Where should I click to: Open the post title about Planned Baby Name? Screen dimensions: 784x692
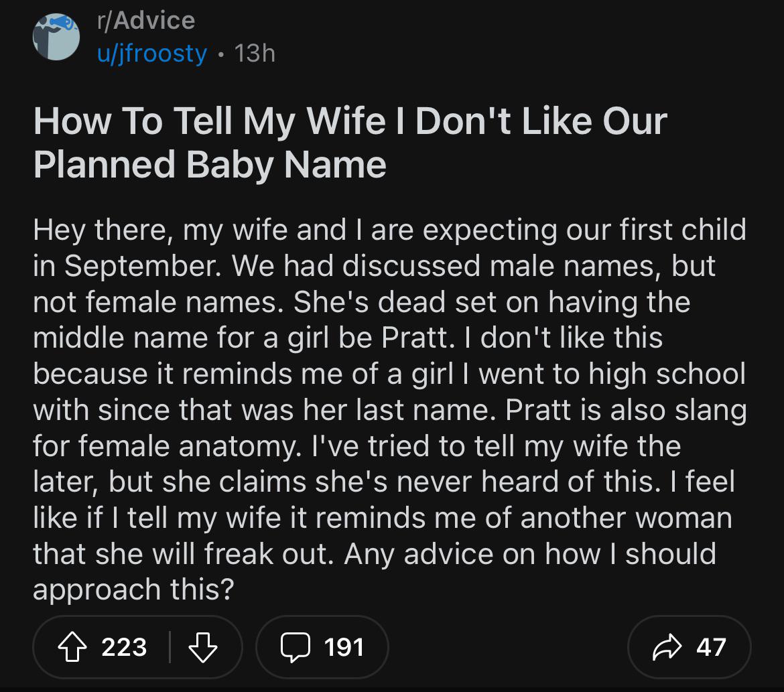point(210,165)
